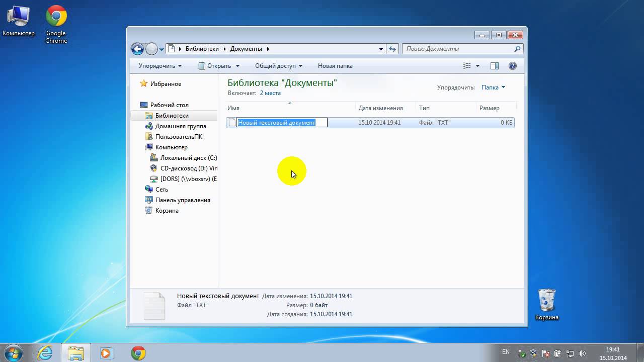Follow the '2 места' link
This screenshot has width=644, height=362.
click(270, 93)
